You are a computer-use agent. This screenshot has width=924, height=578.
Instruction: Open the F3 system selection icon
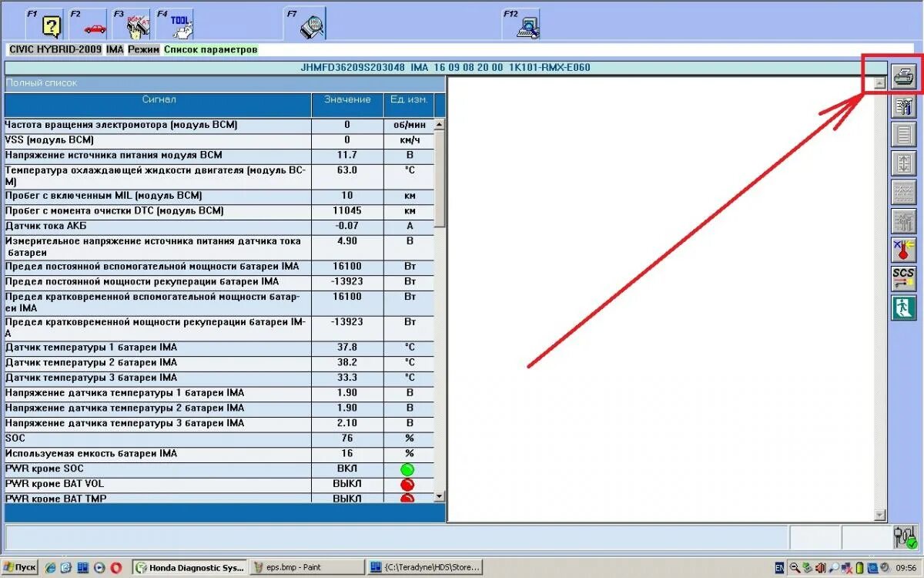coord(138,27)
